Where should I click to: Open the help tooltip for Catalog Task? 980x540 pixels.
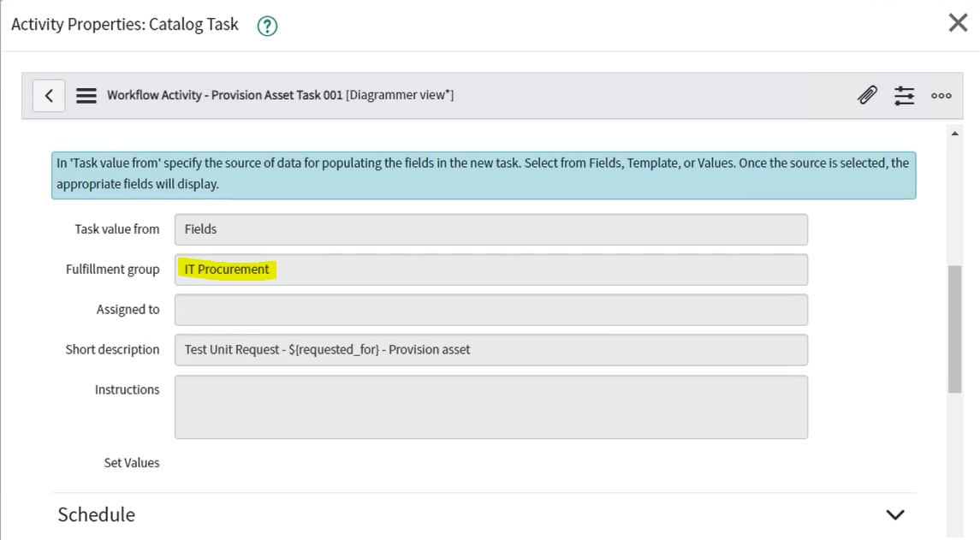[x=266, y=26]
